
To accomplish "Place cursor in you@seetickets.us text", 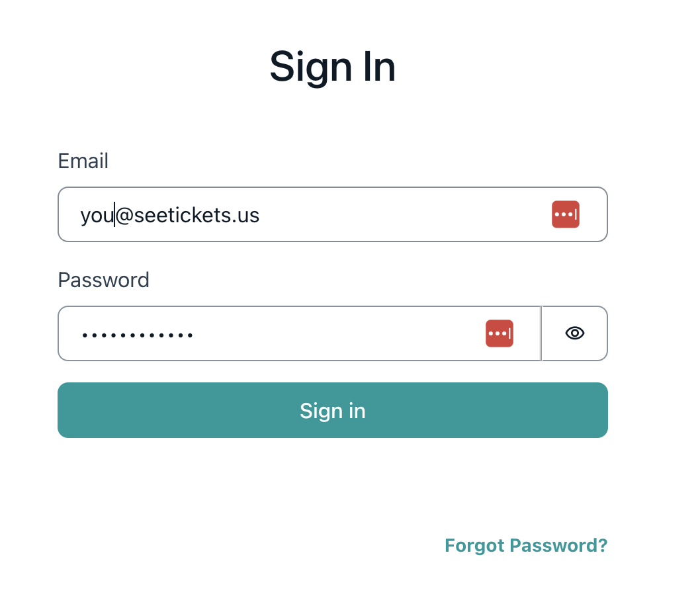I will [x=169, y=216].
